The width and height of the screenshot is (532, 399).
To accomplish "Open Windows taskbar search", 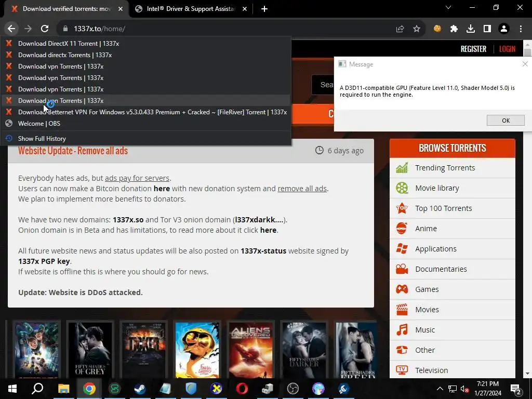I will point(37,389).
